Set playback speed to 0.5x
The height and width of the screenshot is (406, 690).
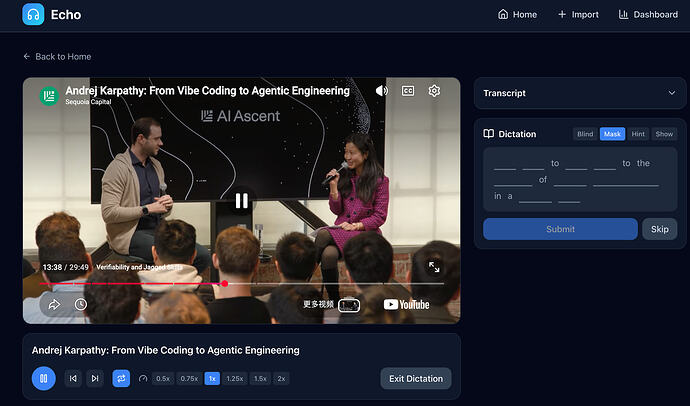point(163,378)
